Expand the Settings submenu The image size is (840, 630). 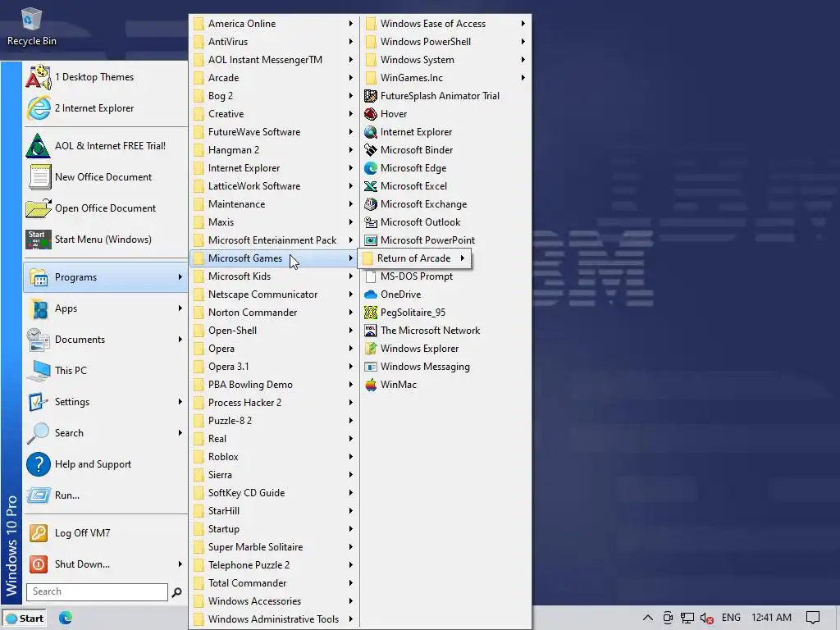(x=106, y=402)
